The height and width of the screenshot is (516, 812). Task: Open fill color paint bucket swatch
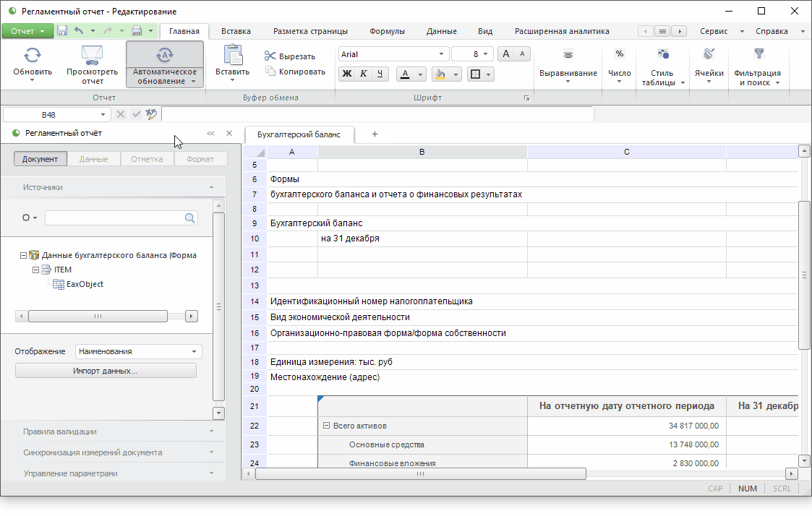[440, 74]
